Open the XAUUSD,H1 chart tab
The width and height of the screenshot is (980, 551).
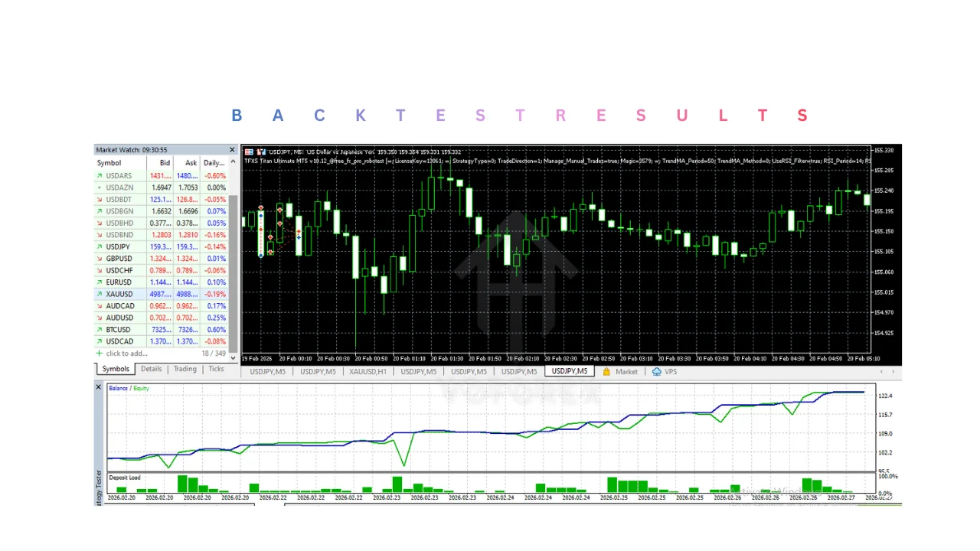click(x=368, y=372)
